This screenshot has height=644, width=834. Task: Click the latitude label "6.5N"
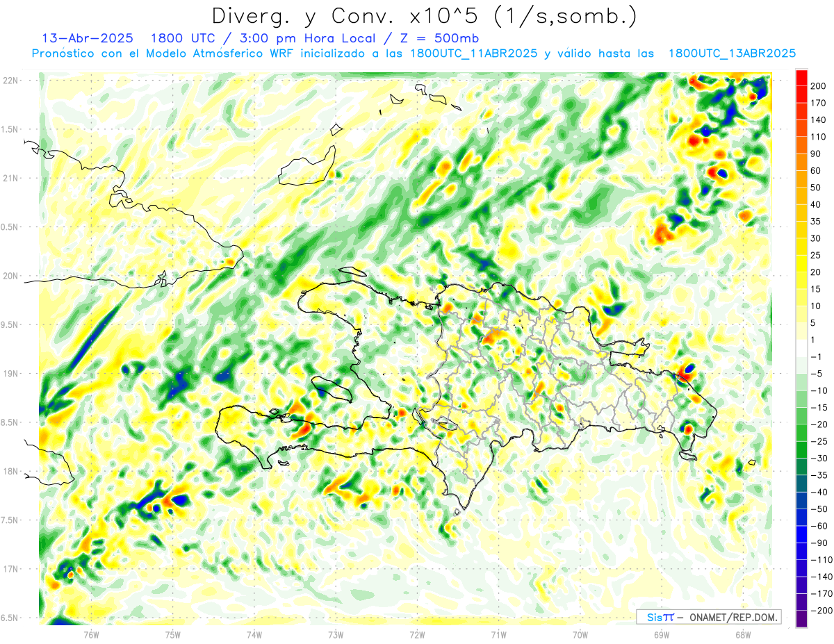(x=10, y=618)
